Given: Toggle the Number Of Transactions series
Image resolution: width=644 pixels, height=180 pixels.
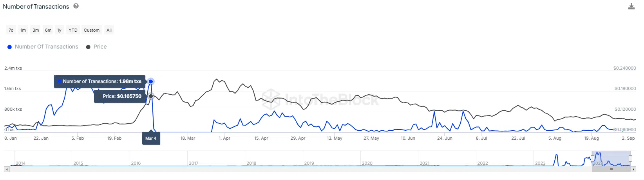Looking at the screenshot, I should (43, 47).
